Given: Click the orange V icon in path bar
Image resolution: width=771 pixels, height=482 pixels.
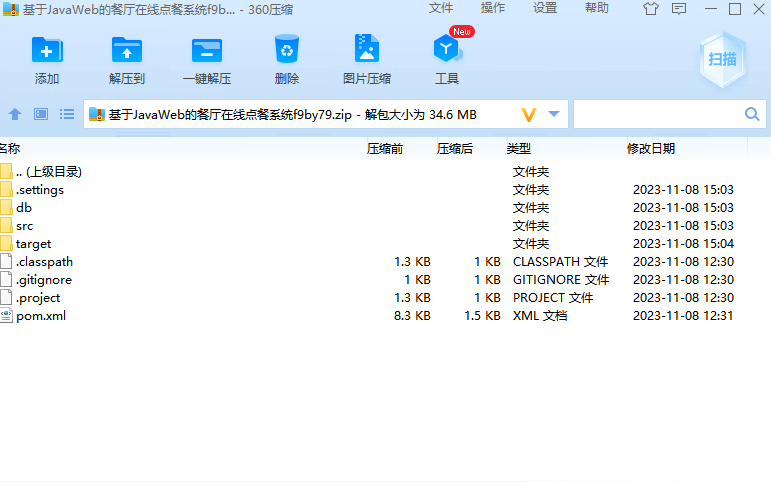Looking at the screenshot, I should (x=529, y=115).
